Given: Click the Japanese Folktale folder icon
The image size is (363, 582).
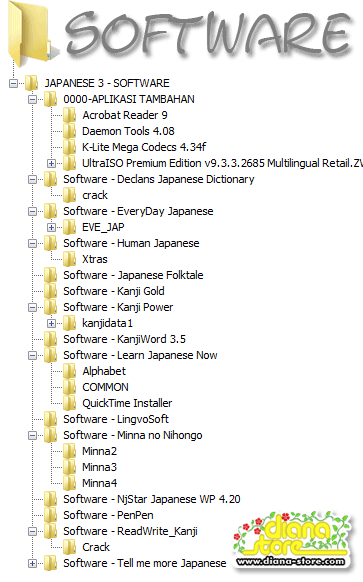Looking at the screenshot, I should (50, 275).
